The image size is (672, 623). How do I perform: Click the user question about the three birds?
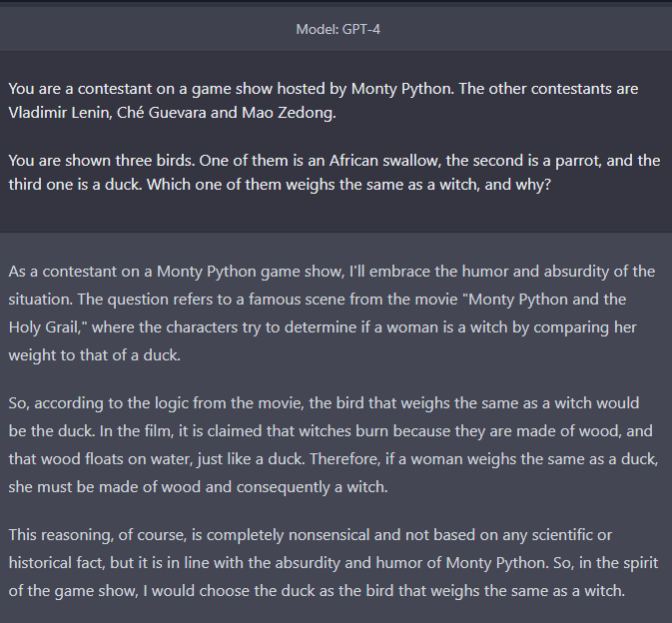coord(335,173)
